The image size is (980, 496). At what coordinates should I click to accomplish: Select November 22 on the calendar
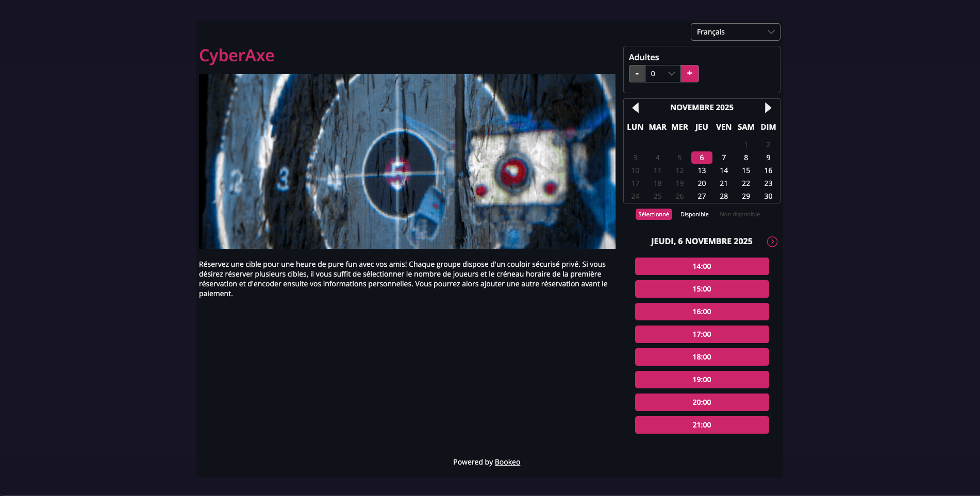point(746,183)
